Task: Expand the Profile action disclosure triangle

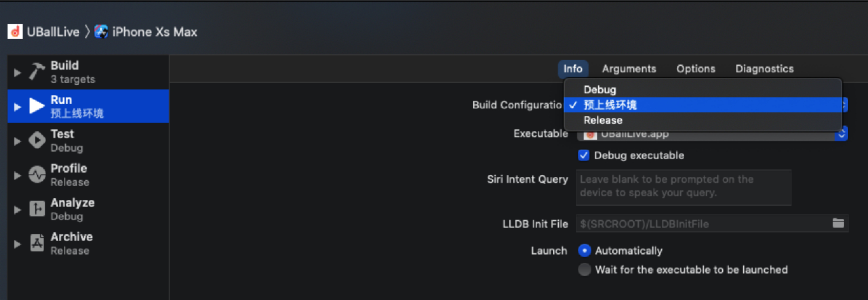Action: (17, 175)
